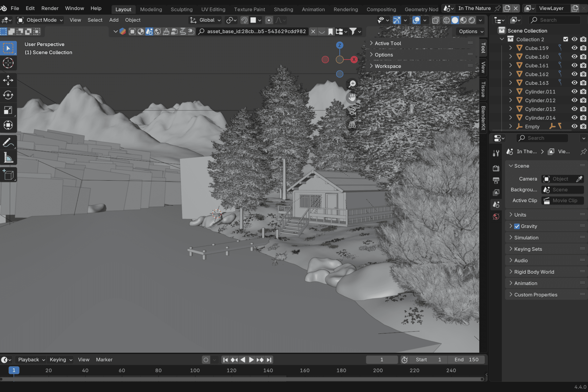588x392 pixels.
Task: Select the 3D Cursor tool
Action: coord(8,63)
